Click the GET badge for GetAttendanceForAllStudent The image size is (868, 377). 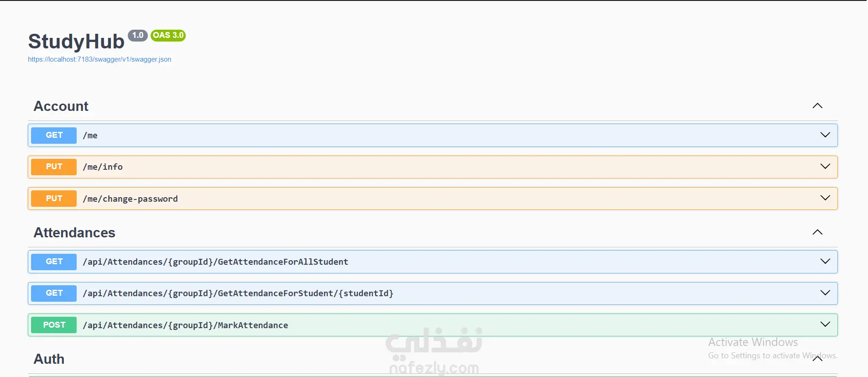click(x=54, y=262)
